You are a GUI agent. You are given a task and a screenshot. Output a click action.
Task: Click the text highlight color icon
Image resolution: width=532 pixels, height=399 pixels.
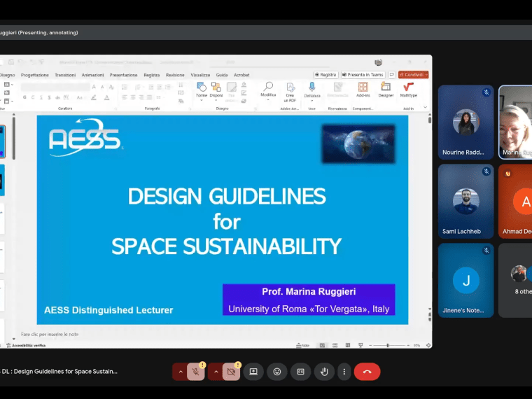pos(94,97)
